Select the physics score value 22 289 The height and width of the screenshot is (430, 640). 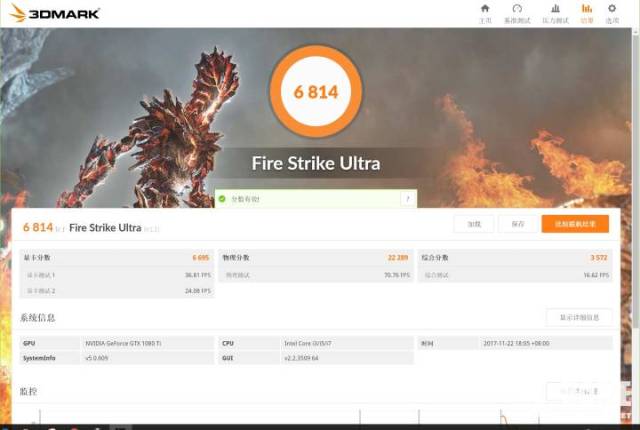(x=398, y=257)
